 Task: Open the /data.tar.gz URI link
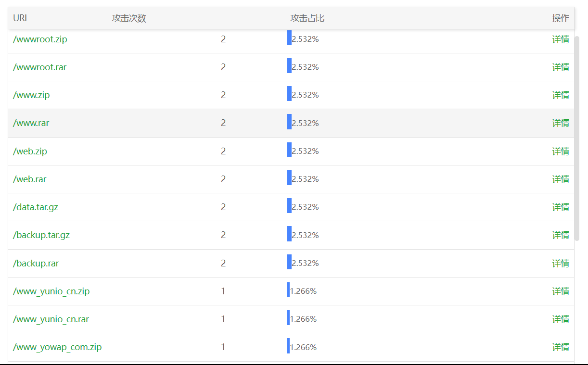click(x=36, y=207)
